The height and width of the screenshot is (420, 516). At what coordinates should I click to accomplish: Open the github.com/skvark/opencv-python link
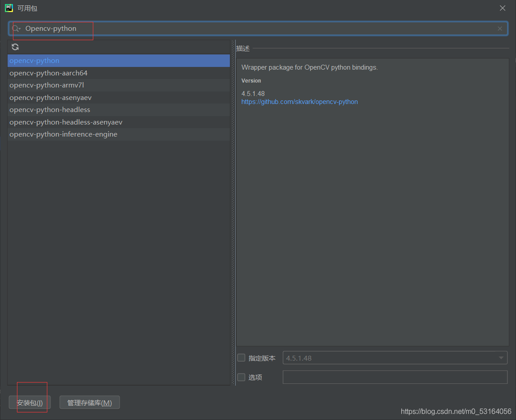(300, 102)
